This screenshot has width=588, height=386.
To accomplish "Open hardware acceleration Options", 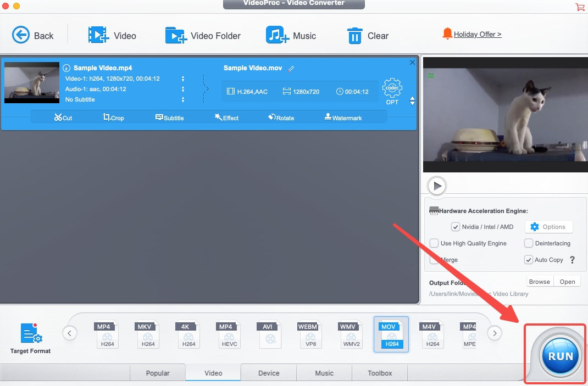I will click(548, 227).
